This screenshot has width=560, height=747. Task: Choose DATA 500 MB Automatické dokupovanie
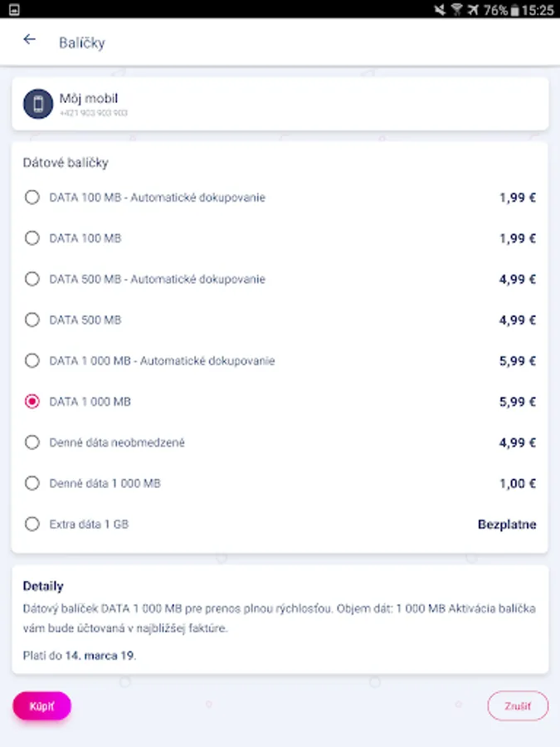pyautogui.click(x=32, y=279)
